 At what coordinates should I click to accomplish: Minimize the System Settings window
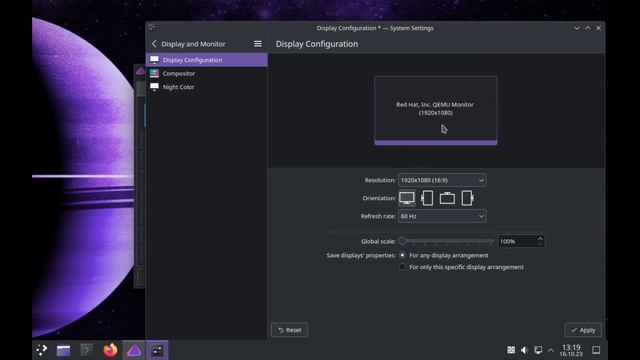[577, 28]
